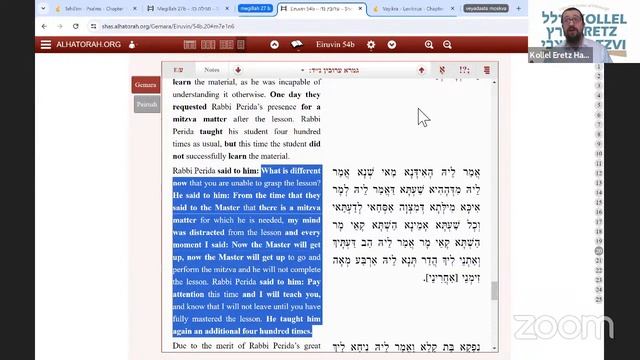Click highlighted section 20 in the number sidebar
Image resolution: width=640 pixels, height=360 pixels.
click(x=598, y=251)
